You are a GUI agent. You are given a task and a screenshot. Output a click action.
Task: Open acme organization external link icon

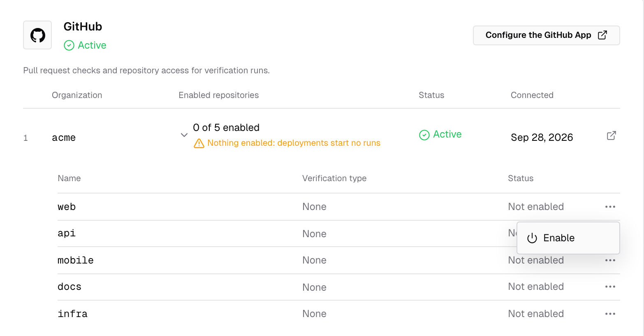point(611,135)
